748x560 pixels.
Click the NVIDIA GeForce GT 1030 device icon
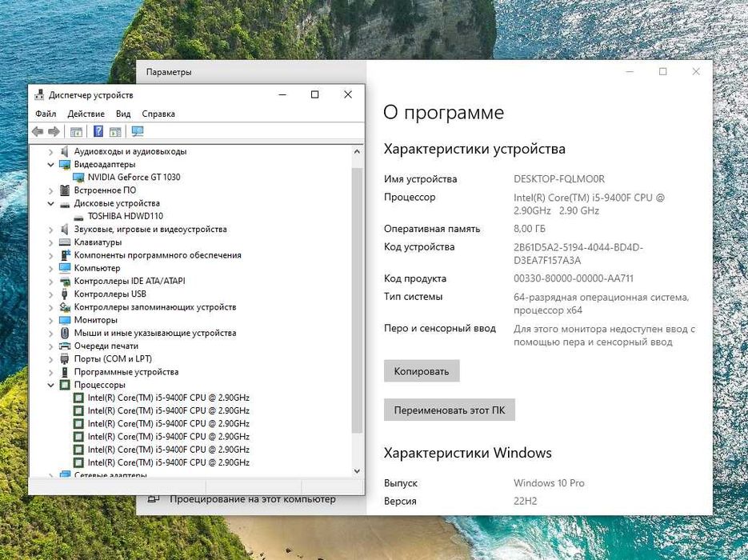pyautogui.click(x=78, y=177)
